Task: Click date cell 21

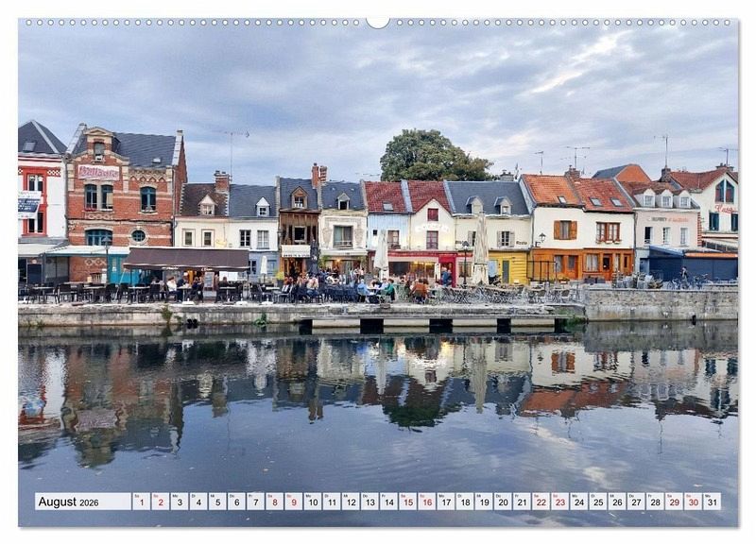Action: click(x=523, y=502)
